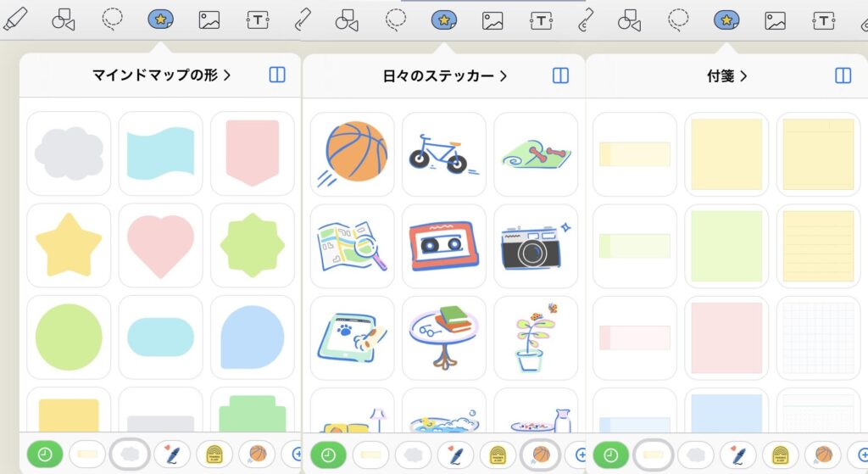
Task: Select the shapes tool in the middle panel toolbar
Action: click(347, 20)
